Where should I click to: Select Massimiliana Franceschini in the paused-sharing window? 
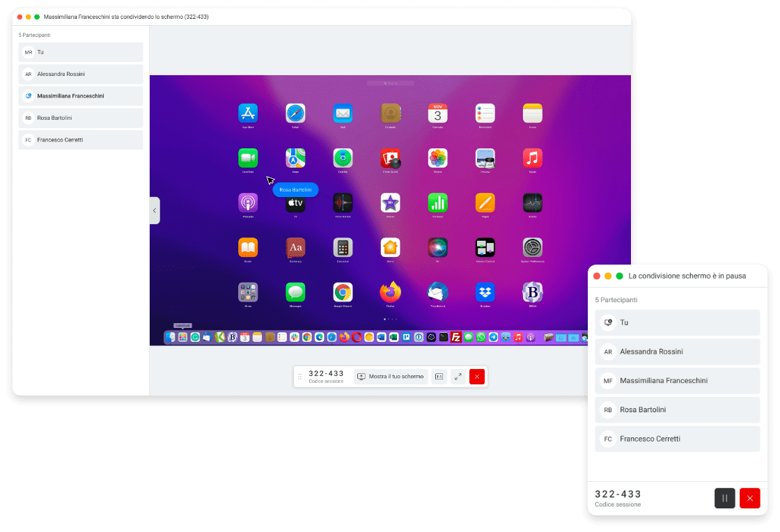(x=678, y=380)
